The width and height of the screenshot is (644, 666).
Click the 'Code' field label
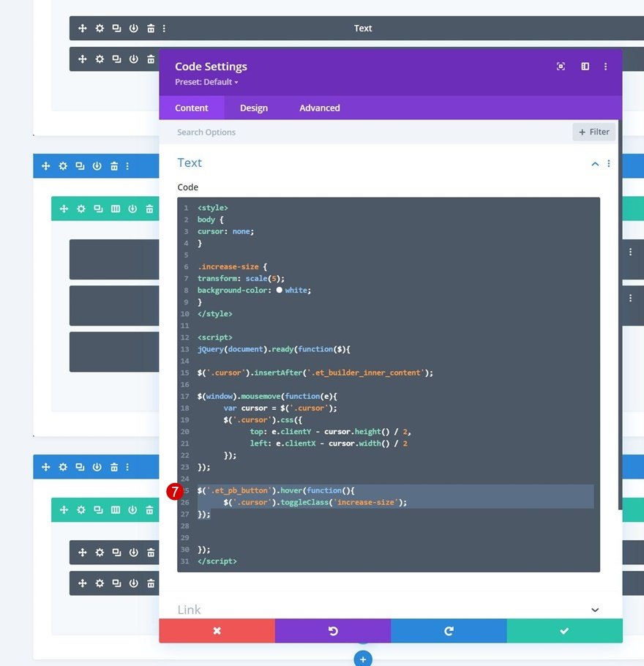pyautogui.click(x=188, y=187)
